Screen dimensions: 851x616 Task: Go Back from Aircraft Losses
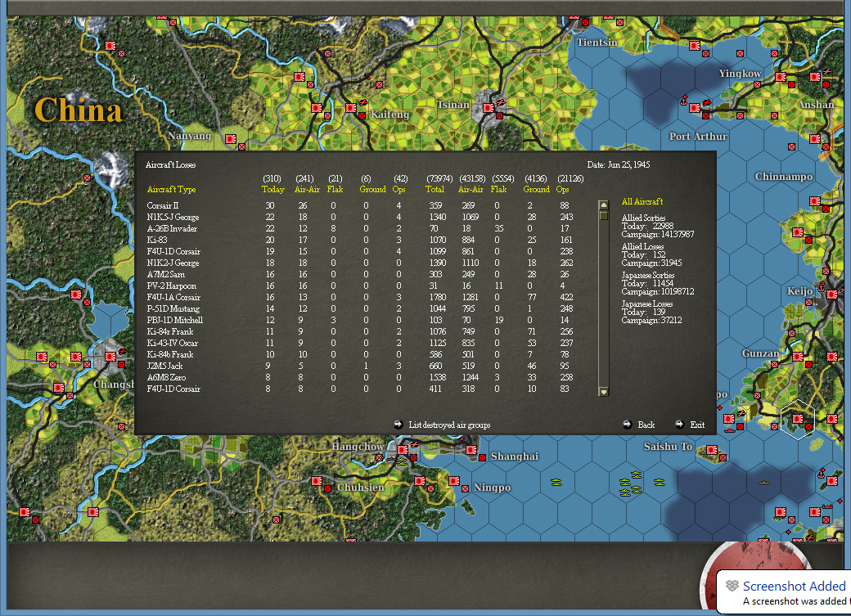tap(646, 425)
